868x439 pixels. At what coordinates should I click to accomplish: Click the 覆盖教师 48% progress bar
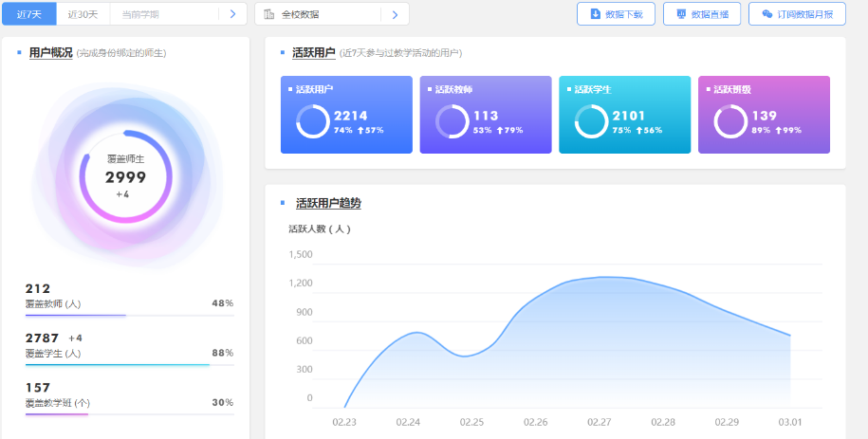coord(129,315)
